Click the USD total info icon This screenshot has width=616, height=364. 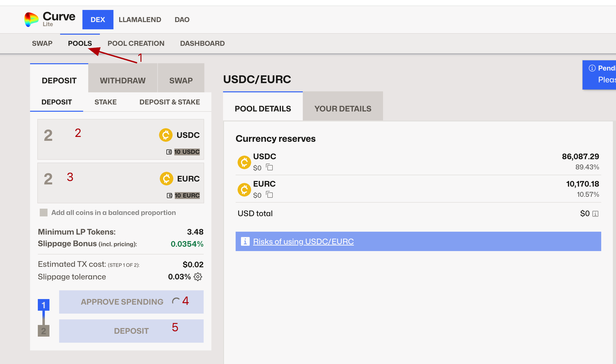tap(595, 214)
